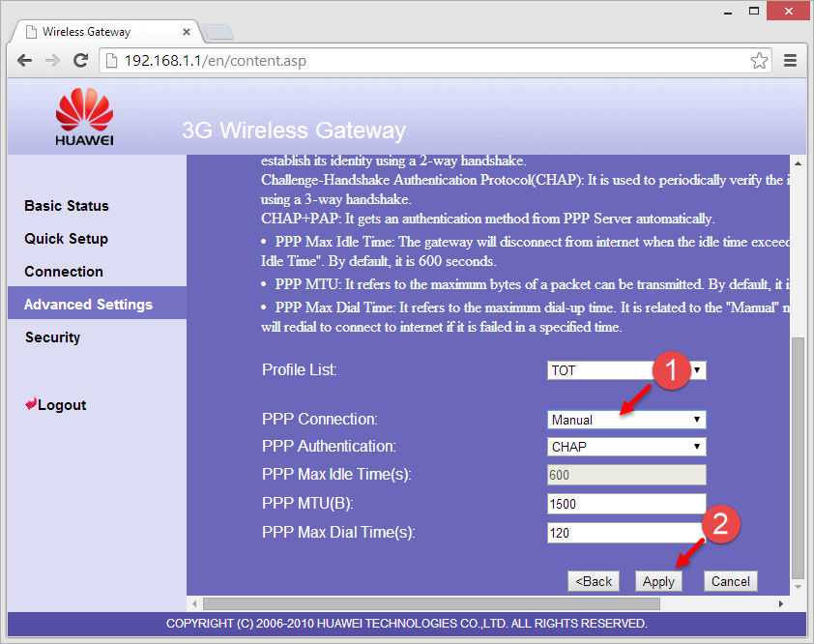The height and width of the screenshot is (644, 814).
Task: Open Basic Status page
Action: click(67, 206)
